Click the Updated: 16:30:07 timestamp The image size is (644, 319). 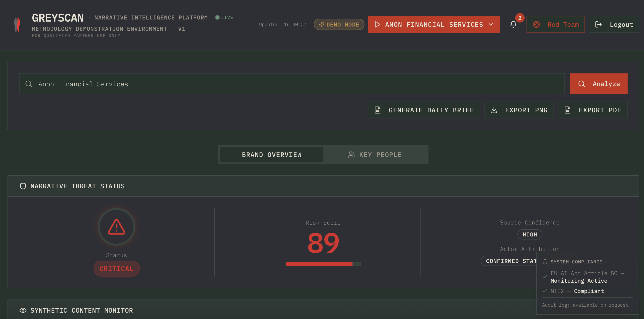(283, 24)
